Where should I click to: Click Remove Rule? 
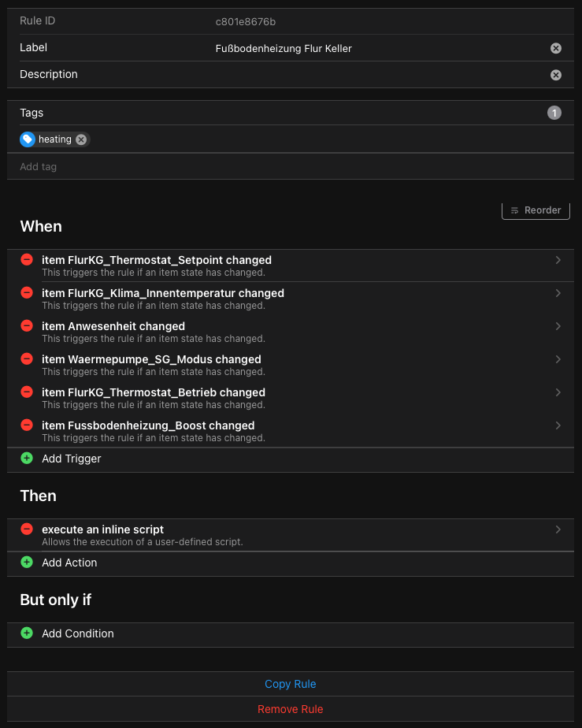tap(291, 709)
